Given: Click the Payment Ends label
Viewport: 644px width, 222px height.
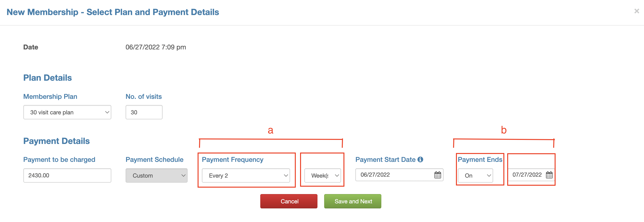Looking at the screenshot, I should point(480,159).
